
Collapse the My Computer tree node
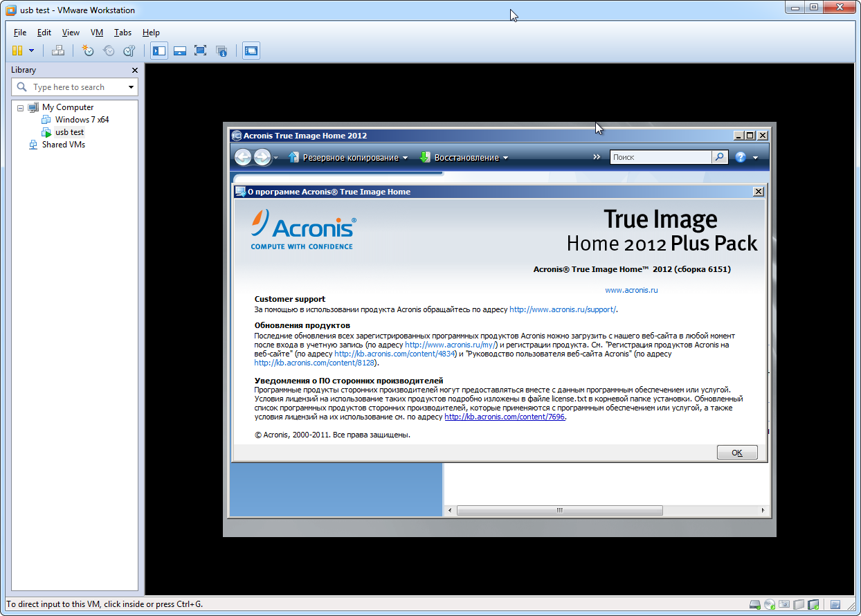pyautogui.click(x=20, y=108)
